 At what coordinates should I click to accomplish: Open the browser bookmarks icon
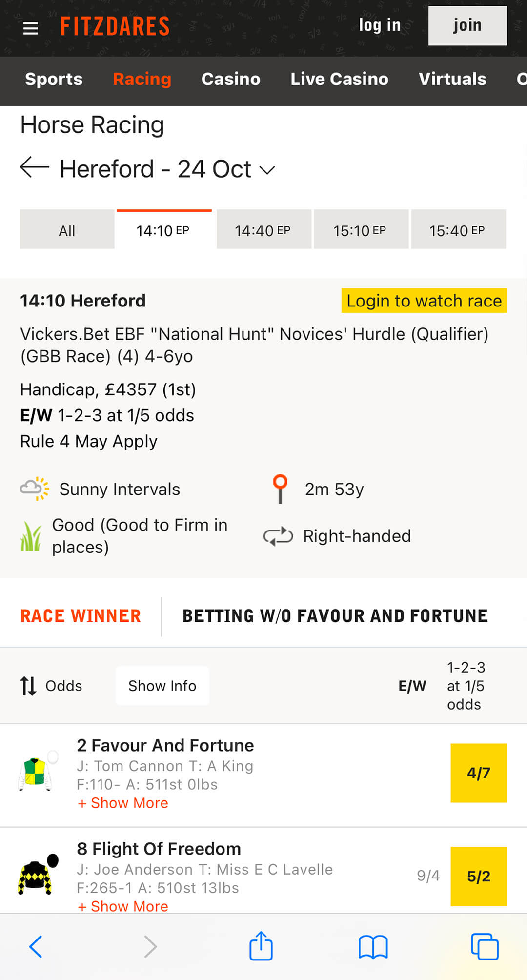(373, 947)
